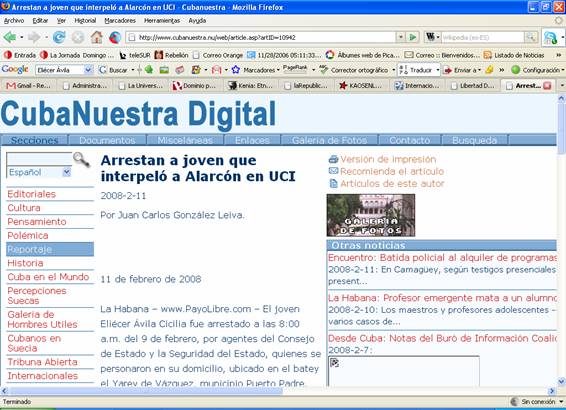
Task: Open the Cuba en el Mundo link
Action: pyautogui.click(x=48, y=277)
